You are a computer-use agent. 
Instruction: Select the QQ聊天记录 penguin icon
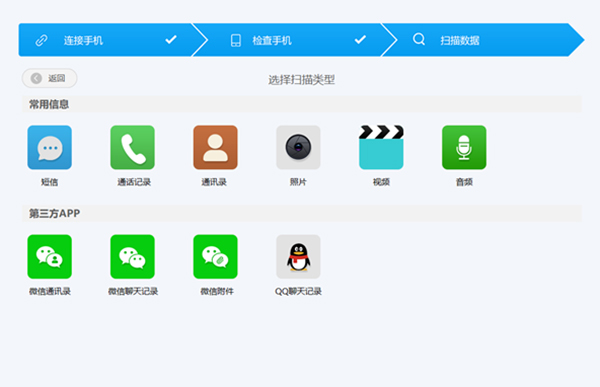(x=298, y=256)
